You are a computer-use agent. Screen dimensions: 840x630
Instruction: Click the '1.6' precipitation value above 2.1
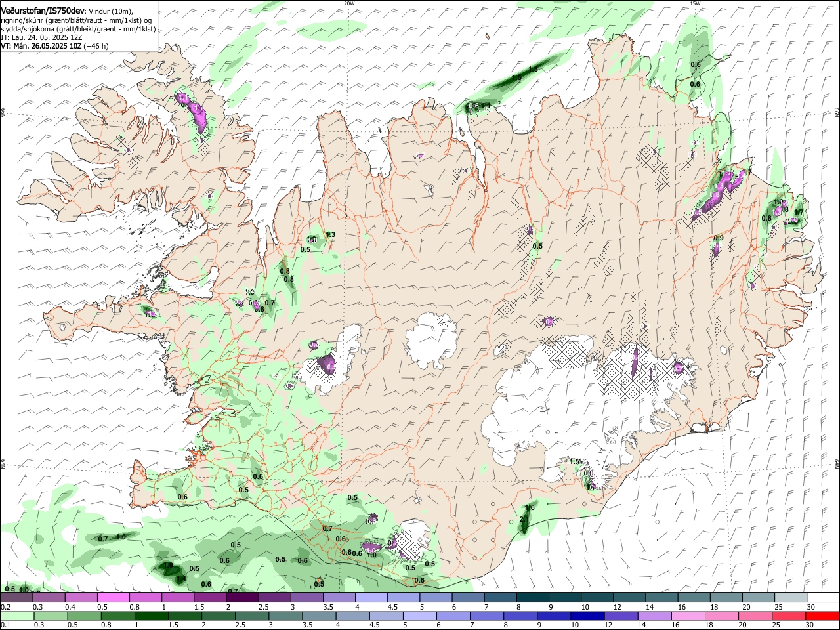point(530,508)
